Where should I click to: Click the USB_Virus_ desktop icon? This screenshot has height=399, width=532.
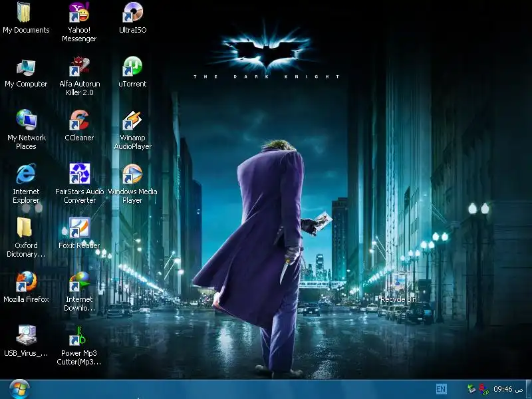click(26, 335)
